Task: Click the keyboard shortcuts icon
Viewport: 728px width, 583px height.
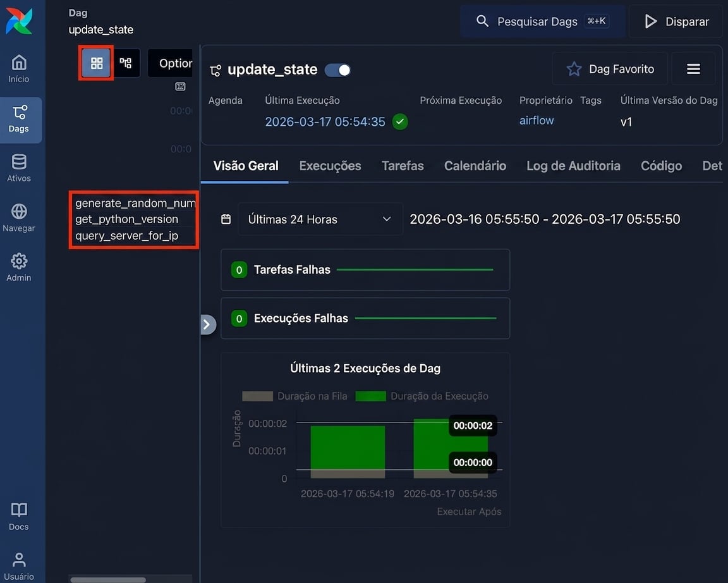Action: [x=180, y=87]
